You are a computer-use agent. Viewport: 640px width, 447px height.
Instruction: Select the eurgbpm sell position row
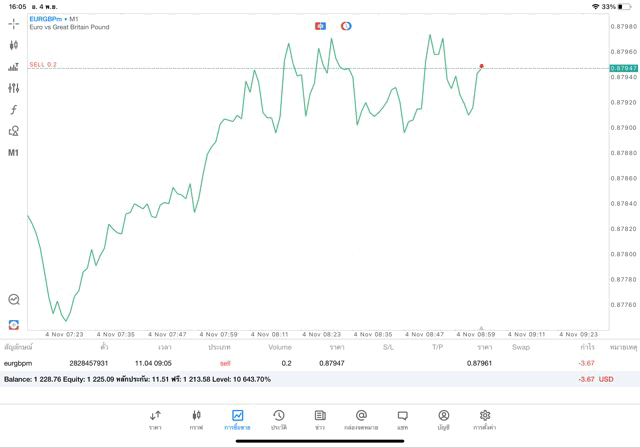point(300,363)
